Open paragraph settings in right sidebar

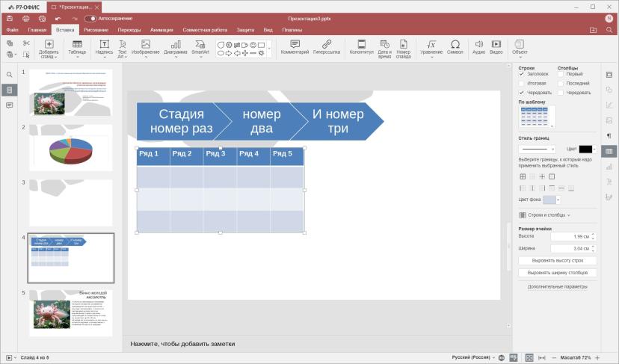609,136
